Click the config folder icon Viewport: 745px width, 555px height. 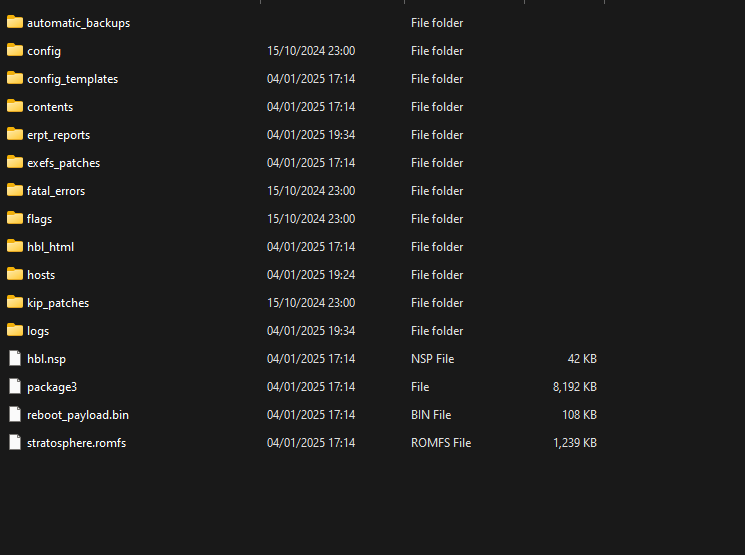15,50
